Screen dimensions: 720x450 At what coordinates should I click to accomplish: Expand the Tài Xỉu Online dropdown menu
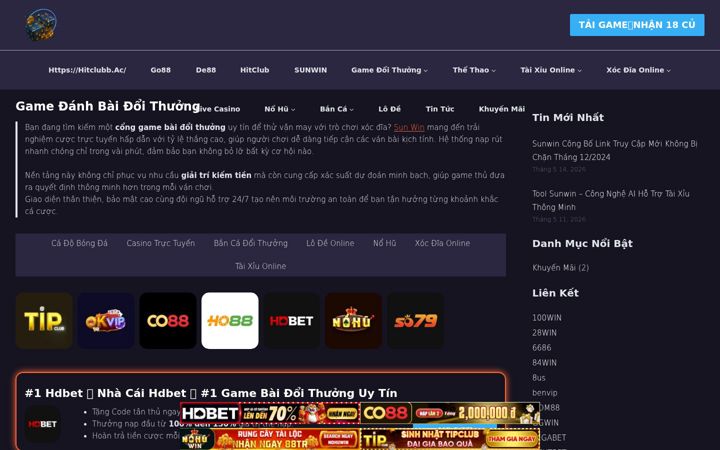551,70
